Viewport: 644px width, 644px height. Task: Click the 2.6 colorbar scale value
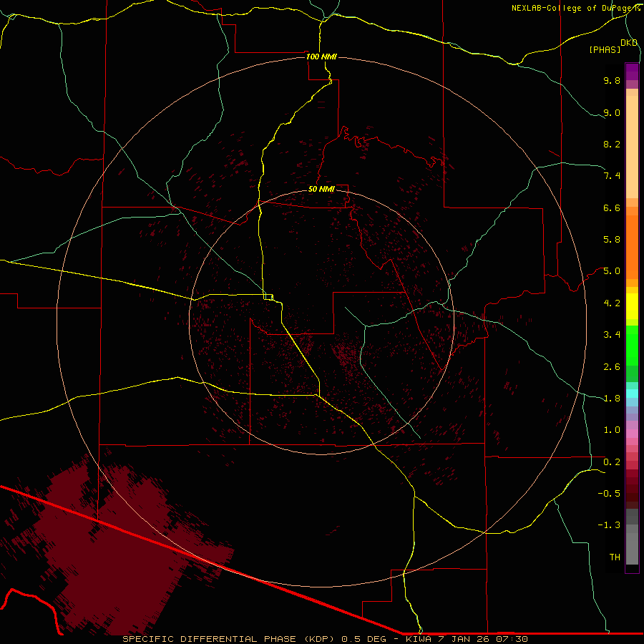[x=612, y=367]
